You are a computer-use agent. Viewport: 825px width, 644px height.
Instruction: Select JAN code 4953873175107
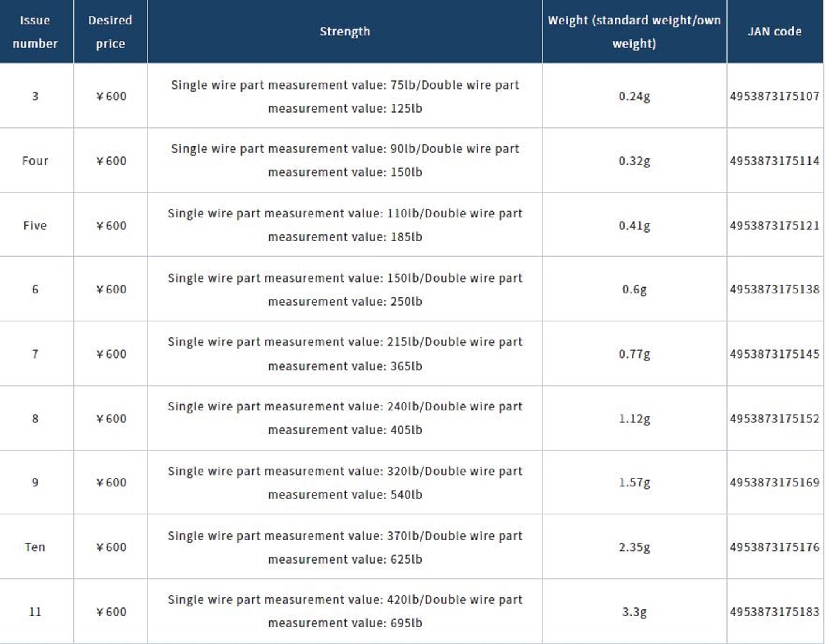click(x=774, y=97)
